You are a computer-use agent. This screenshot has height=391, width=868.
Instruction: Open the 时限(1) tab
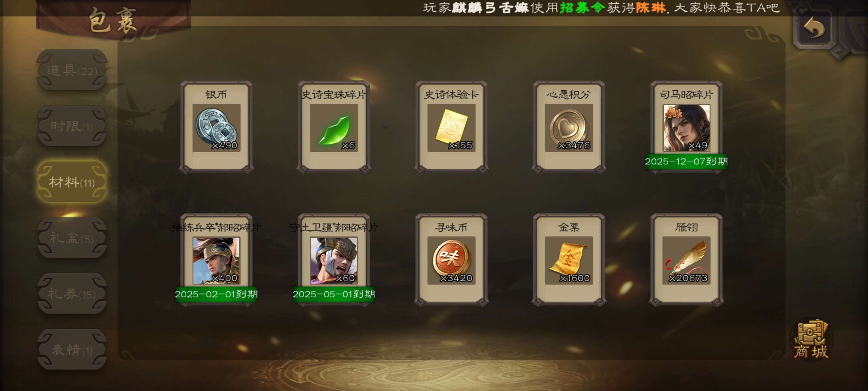[x=72, y=127]
